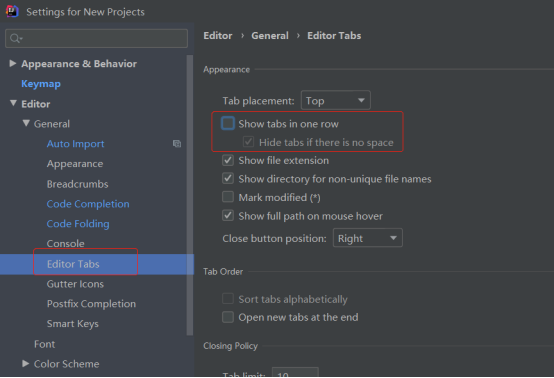Open Gutter Icons settings
This screenshot has width=554, height=378.
(x=75, y=284)
